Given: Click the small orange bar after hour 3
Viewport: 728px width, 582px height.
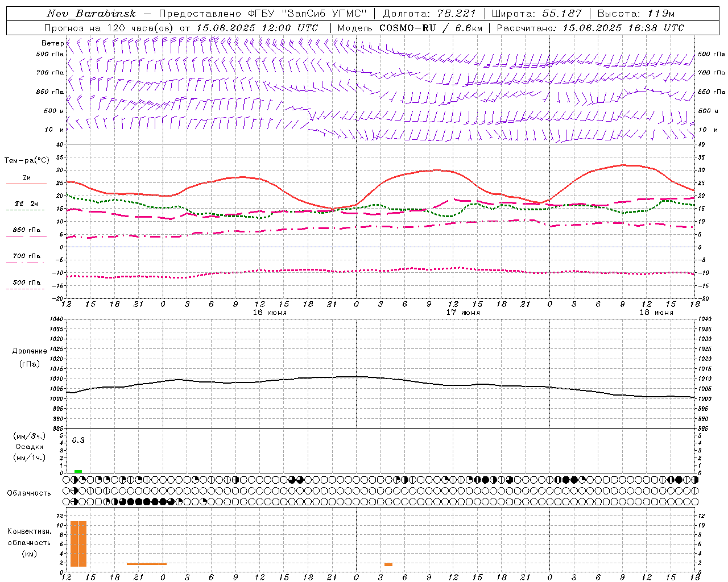Looking at the screenshot, I should (x=388, y=564).
